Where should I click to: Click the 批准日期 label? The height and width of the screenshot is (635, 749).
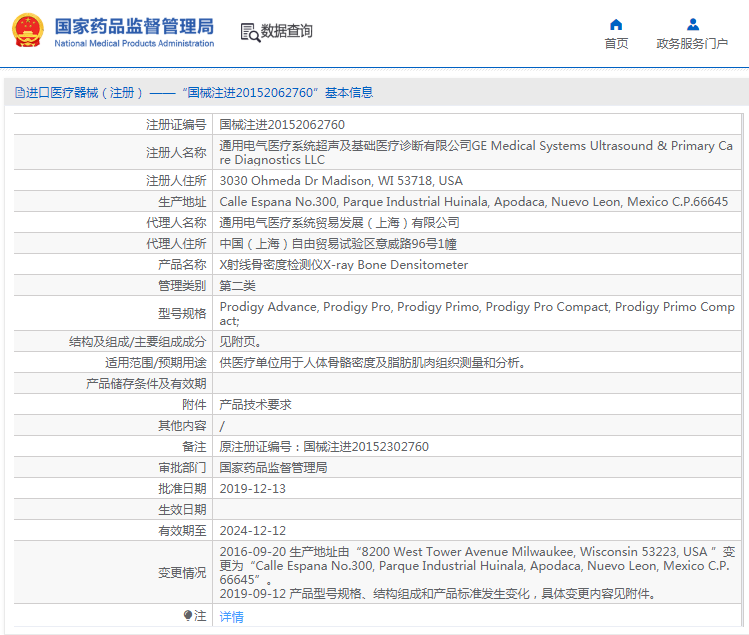(x=182, y=489)
